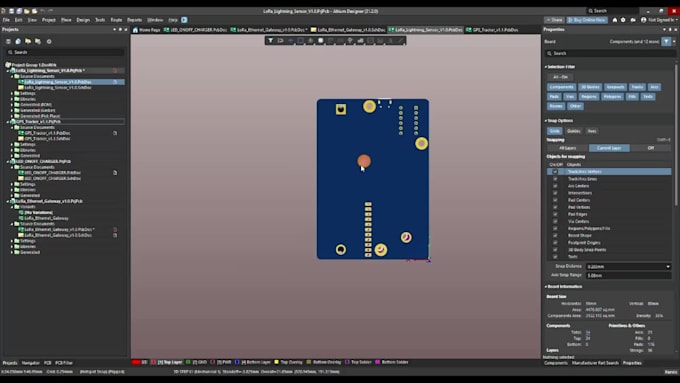Click the place component icon in Active Bar

320,41
